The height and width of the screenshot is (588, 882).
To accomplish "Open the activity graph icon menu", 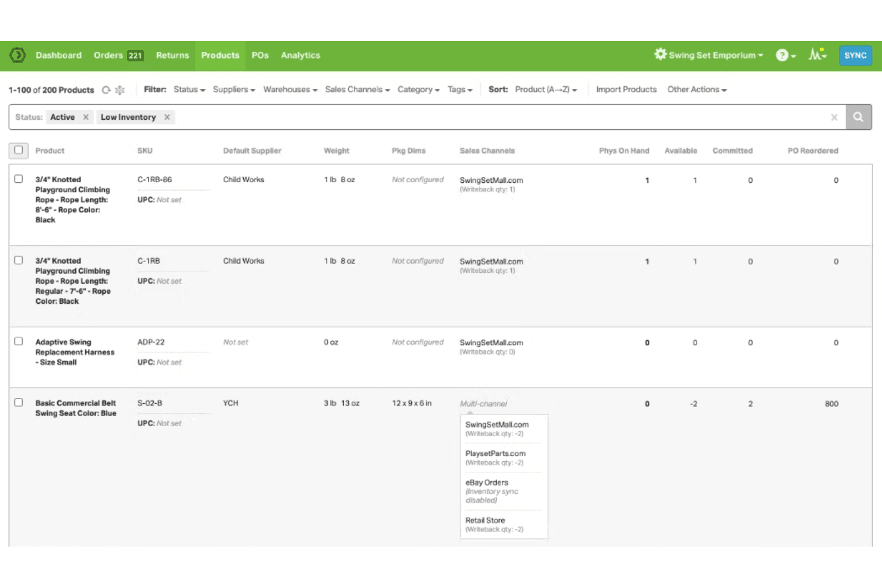I will tap(817, 54).
